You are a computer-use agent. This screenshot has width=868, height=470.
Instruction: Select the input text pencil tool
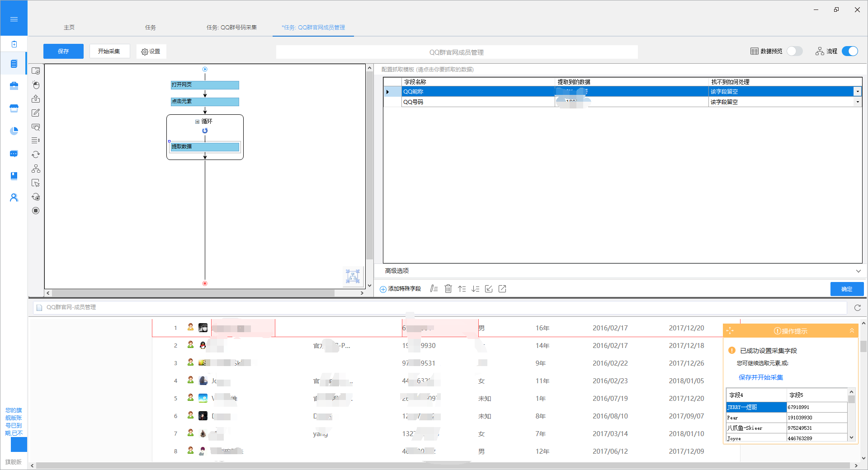tap(36, 113)
